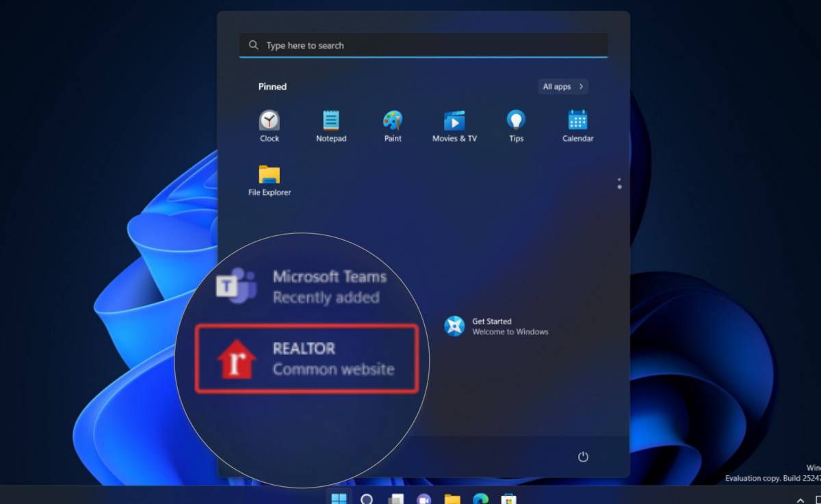
Task: Launch Notepad from the Pinned section
Action: (x=331, y=127)
